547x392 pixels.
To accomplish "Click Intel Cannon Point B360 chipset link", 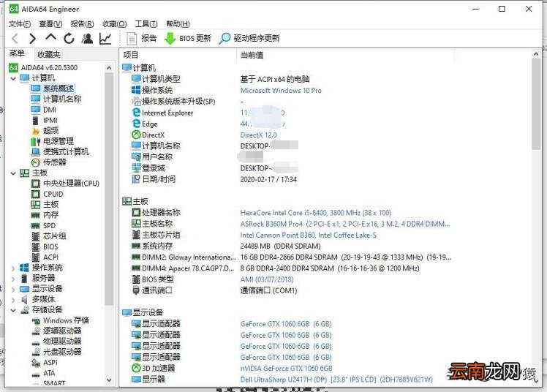I will [x=309, y=235].
